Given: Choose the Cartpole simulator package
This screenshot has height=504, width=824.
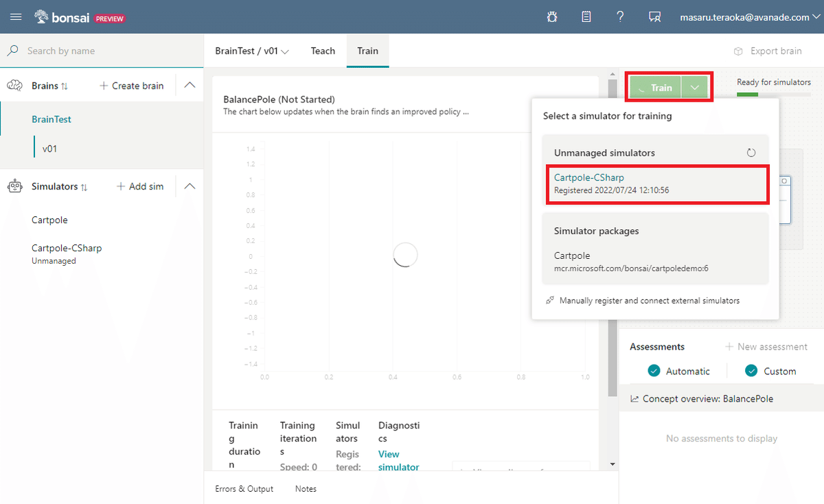Looking at the screenshot, I should (x=655, y=262).
